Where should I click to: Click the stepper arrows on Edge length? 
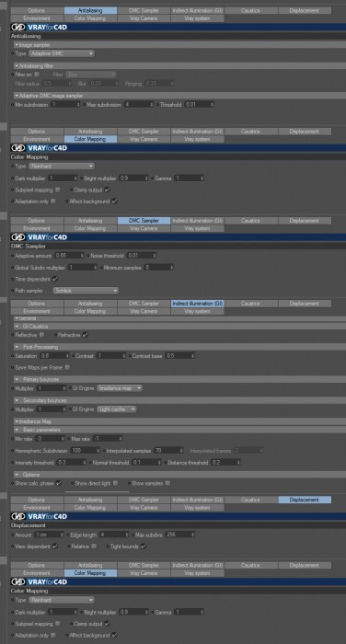(127, 535)
